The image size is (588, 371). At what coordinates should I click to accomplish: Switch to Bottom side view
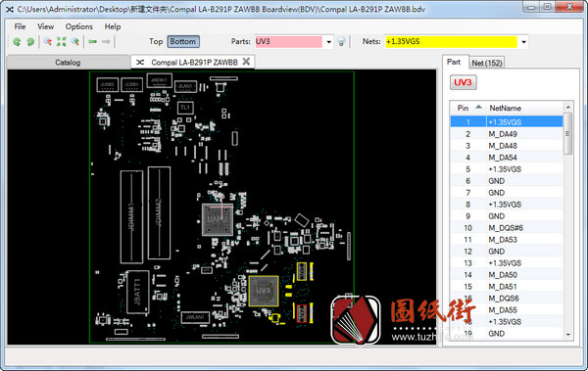point(183,41)
